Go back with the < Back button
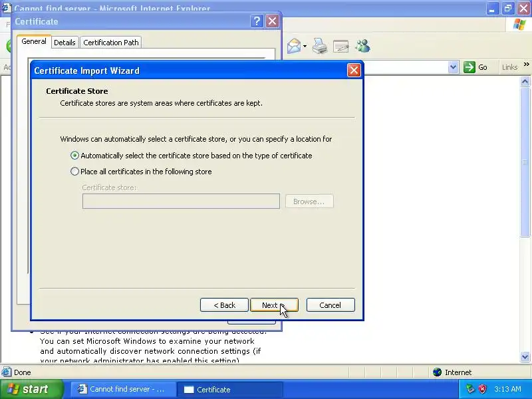Viewport: 532px width, 399px height. pyautogui.click(x=224, y=305)
